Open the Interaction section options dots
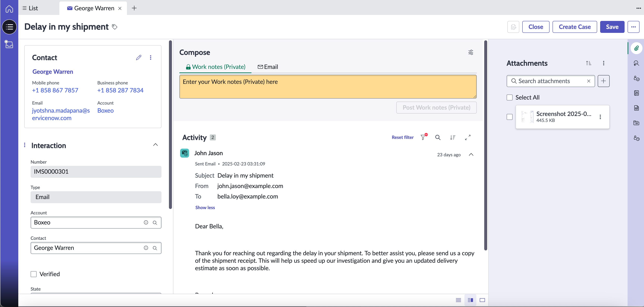 (24, 145)
